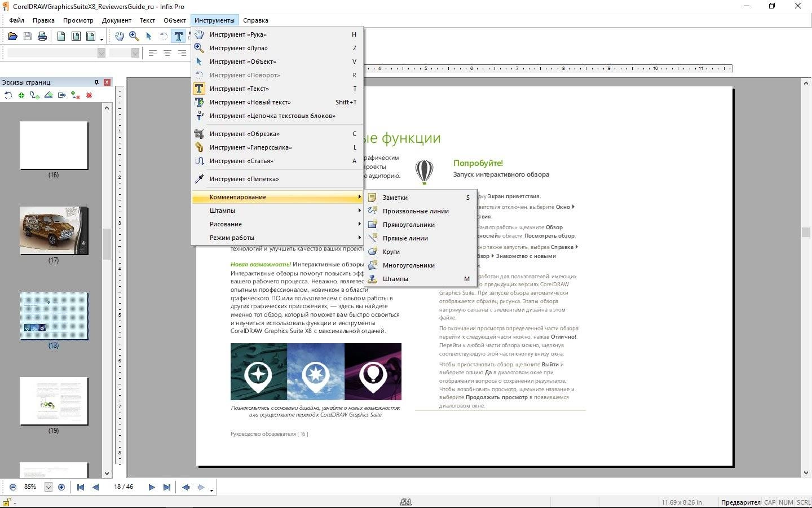Open the Справка menu
This screenshot has width=812, height=508.
[255, 20]
